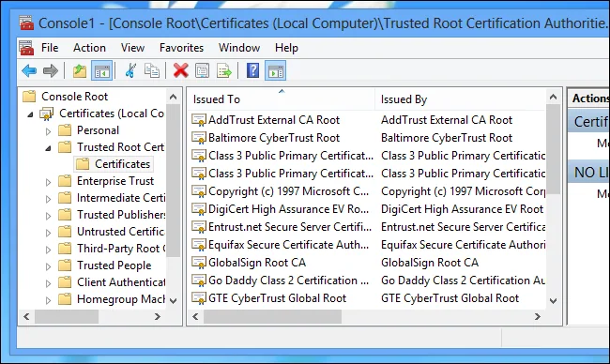Viewport: 610px width, 364px height.
Task: Open the Window menu
Action: point(239,48)
